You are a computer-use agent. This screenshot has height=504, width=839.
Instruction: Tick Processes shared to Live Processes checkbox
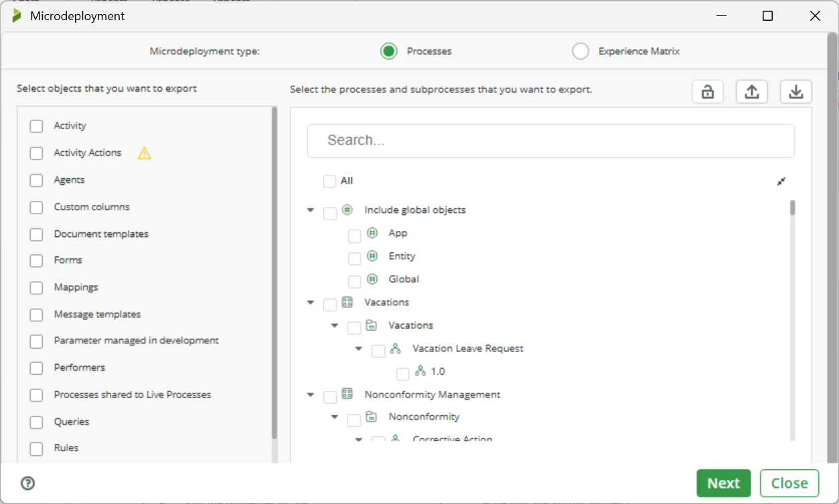tap(36, 396)
